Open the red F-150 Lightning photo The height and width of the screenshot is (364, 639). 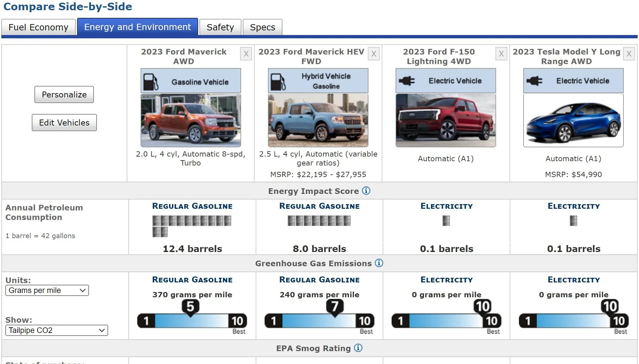[x=446, y=120]
